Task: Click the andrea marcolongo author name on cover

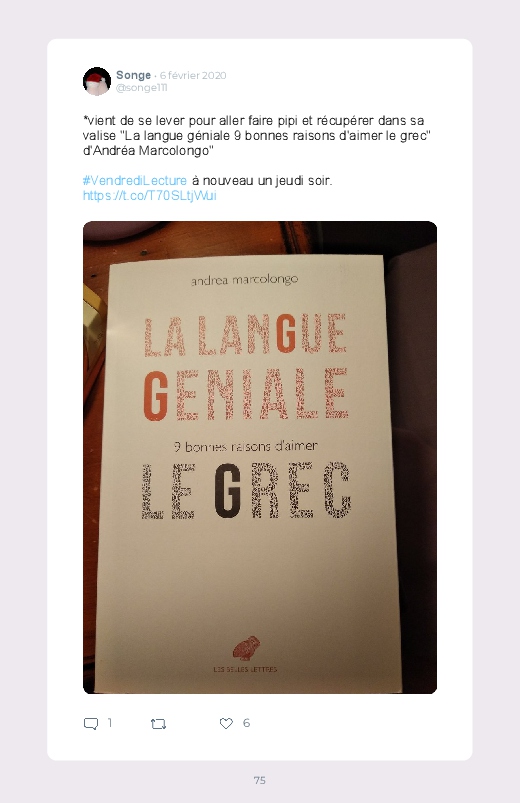Action: [244, 280]
